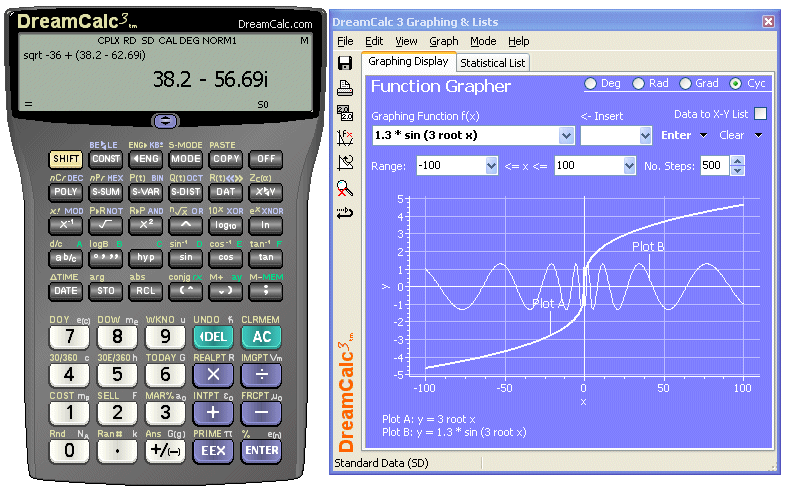This screenshot has height=491, width=786.
Task: Click the a b/c fraction key
Action: (66, 258)
